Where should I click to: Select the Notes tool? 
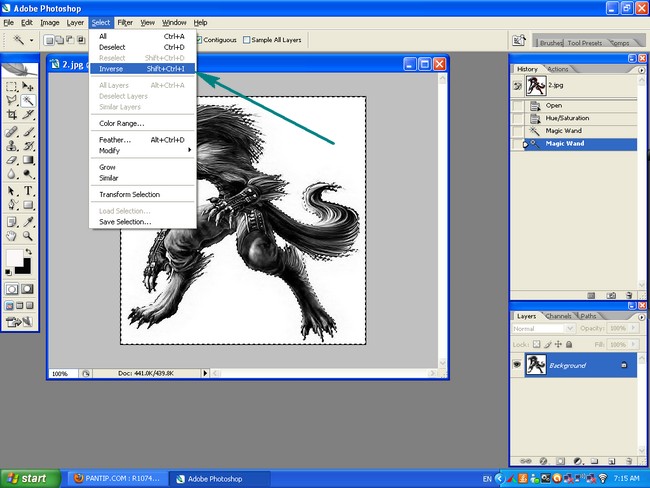click(x=12, y=222)
